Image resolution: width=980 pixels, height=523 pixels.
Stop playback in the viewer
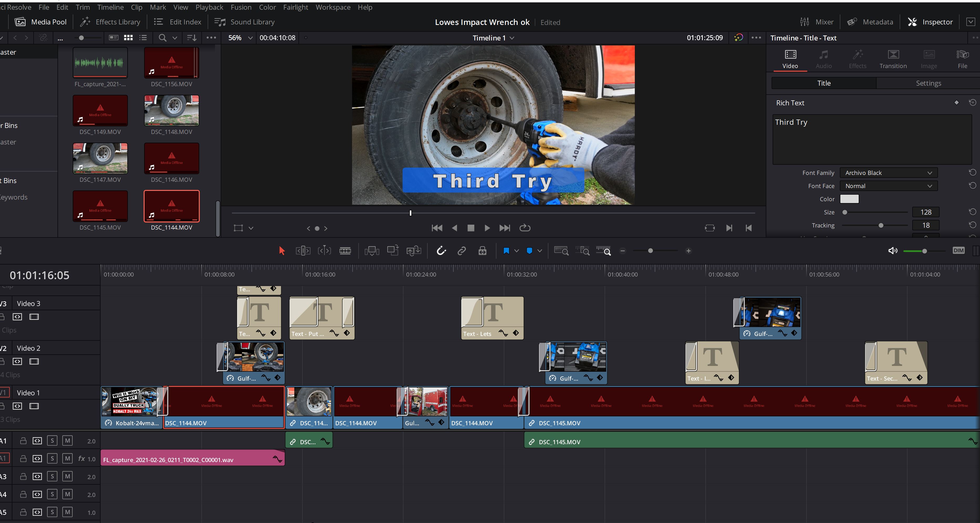471,228
